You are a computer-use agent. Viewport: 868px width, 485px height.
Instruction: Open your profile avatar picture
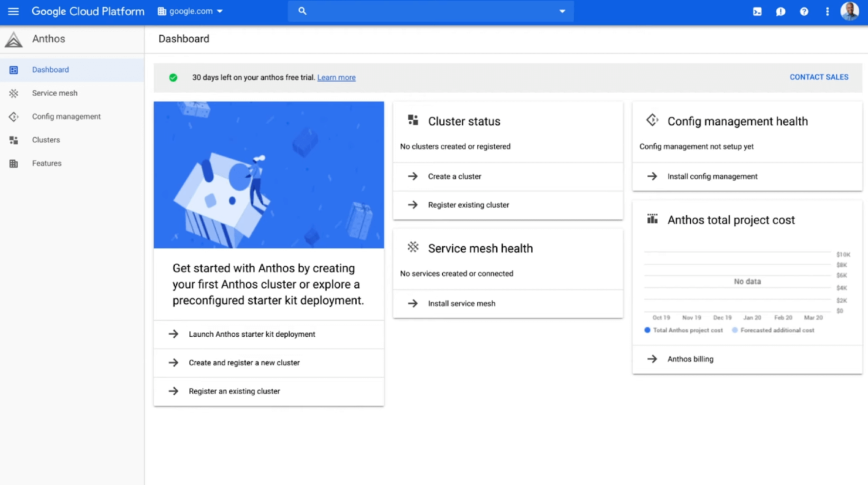849,11
